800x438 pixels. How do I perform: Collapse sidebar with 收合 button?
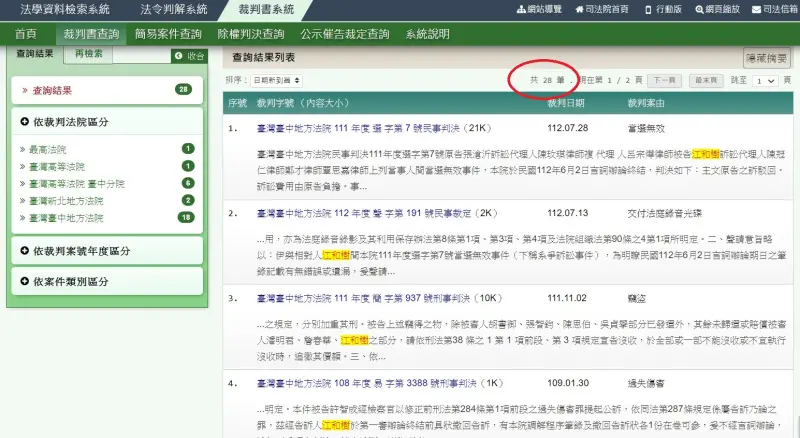point(189,56)
